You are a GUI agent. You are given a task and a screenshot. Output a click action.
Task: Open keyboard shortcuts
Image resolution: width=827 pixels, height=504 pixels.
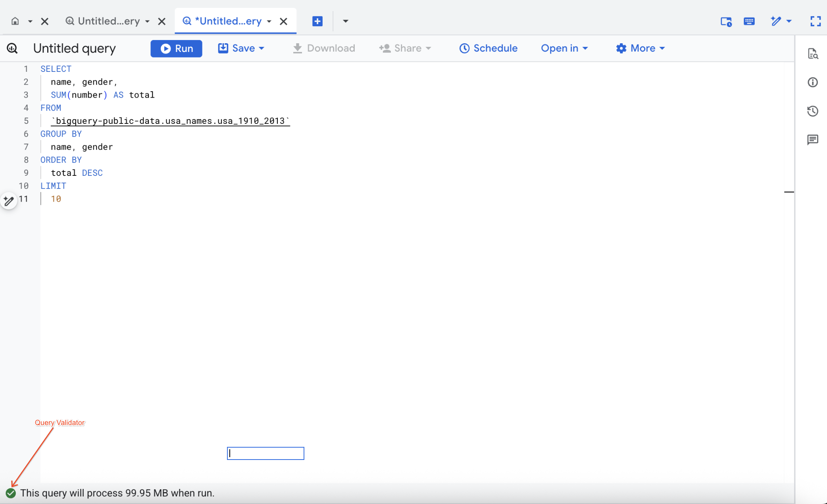click(750, 21)
